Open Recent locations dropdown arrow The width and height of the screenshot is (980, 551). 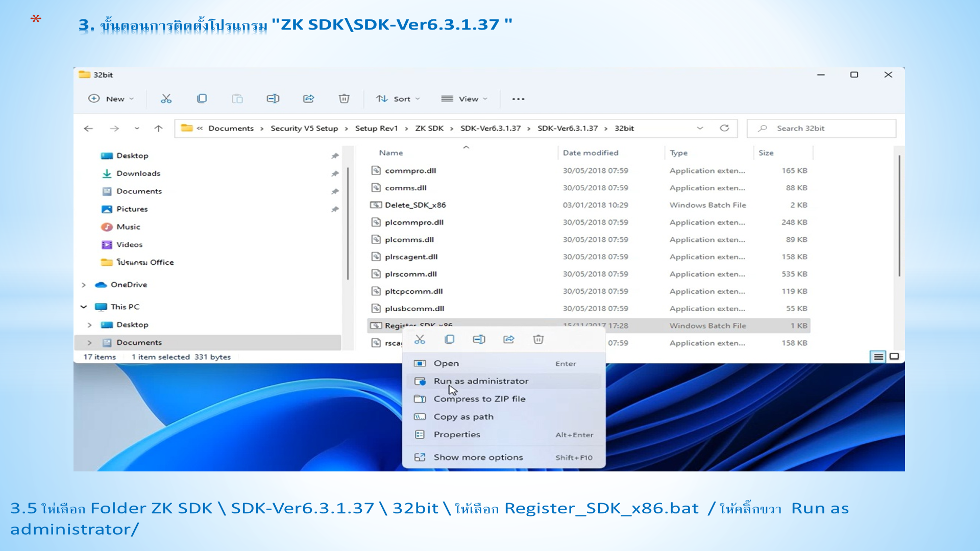coord(137,129)
